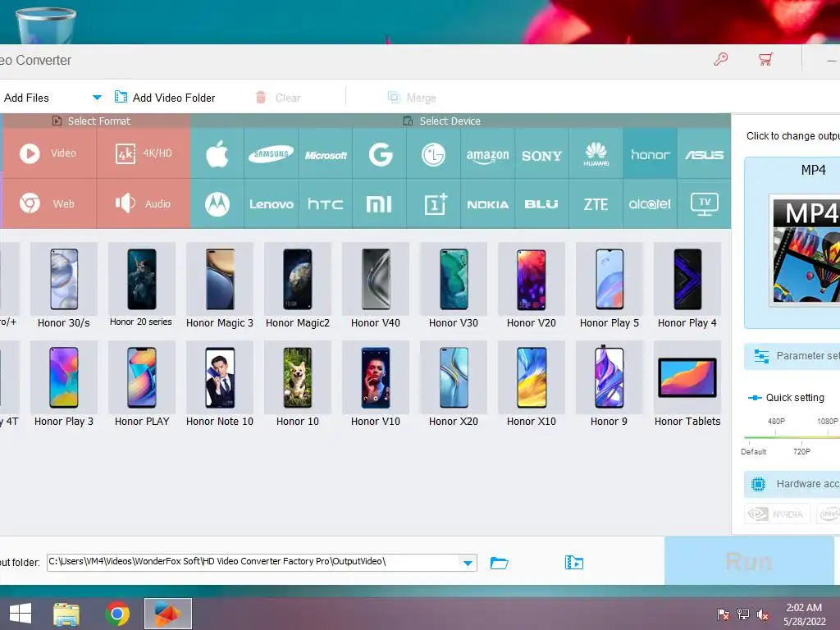Choose the Huawei device brand
The image size is (840, 630).
click(x=596, y=154)
